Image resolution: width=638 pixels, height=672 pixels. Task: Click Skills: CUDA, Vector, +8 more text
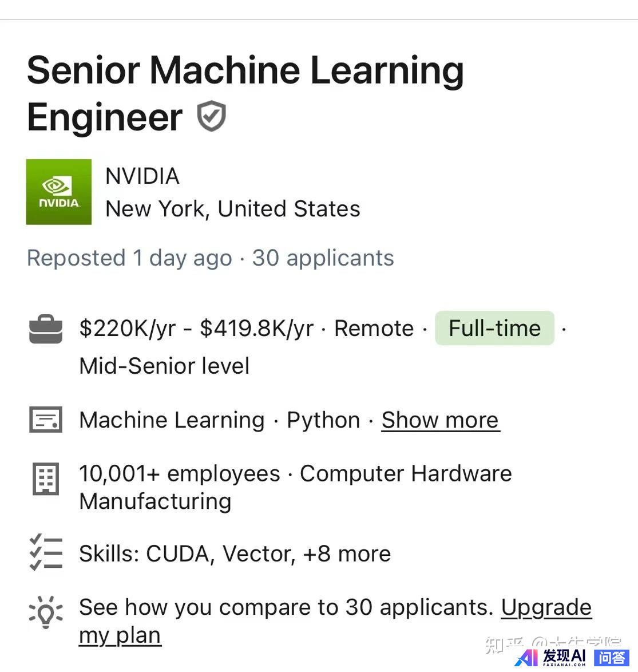(235, 554)
